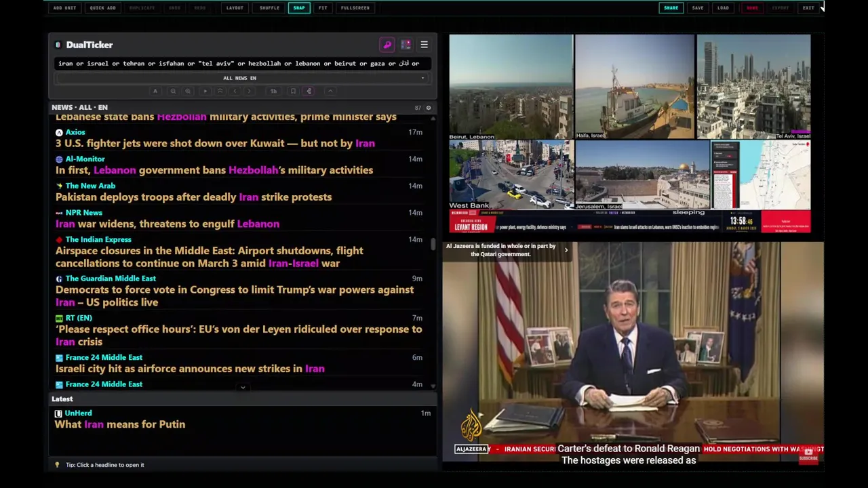This screenshot has height=488, width=868.
Task: Open 'In first, Lebanon government bans' headline
Action: coord(214,170)
